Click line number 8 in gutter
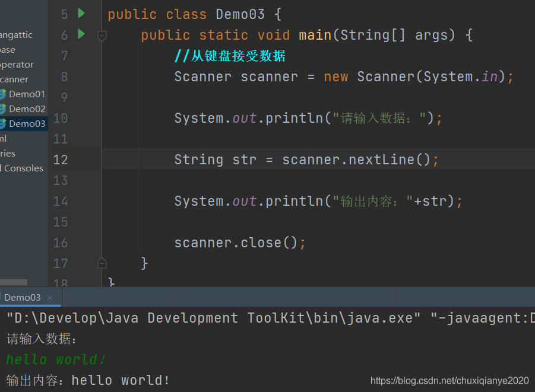The image size is (535, 392). click(x=64, y=77)
